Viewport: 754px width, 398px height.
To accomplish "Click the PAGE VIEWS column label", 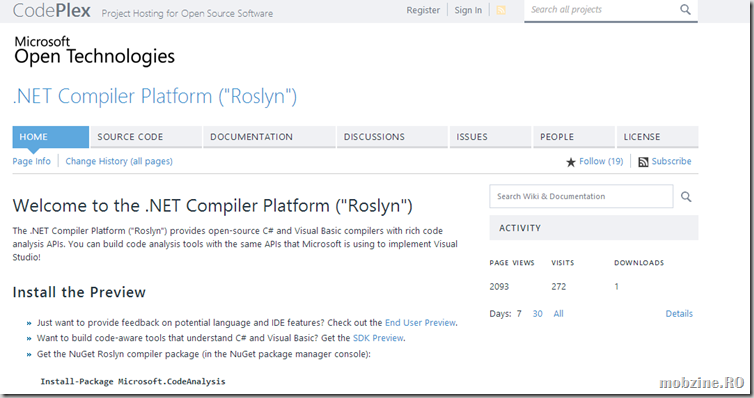I will [512, 263].
